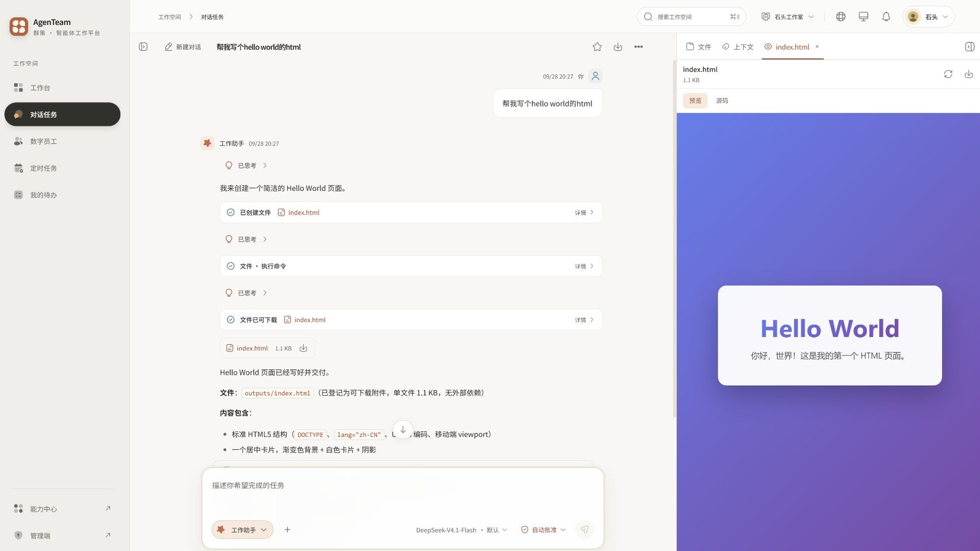Send the message with paper plane icon
The image size is (980, 551).
584,530
